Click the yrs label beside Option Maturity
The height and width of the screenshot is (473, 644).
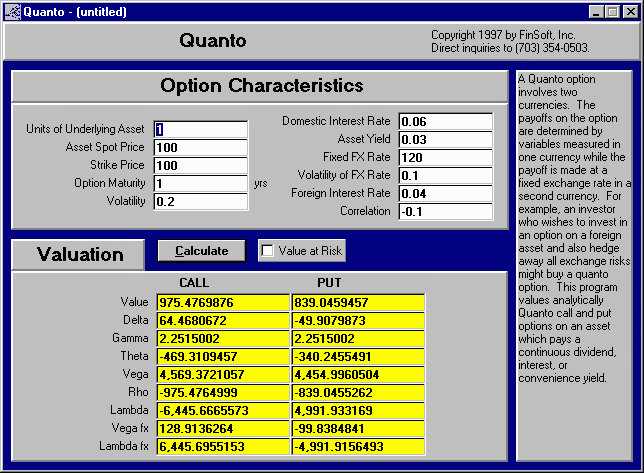tap(260, 183)
